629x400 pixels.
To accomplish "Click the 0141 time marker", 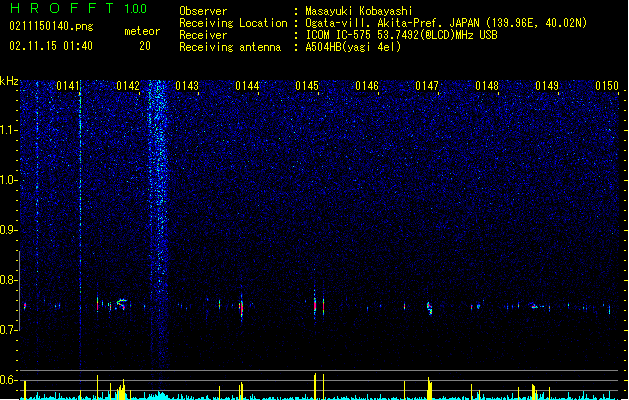I will [68, 86].
